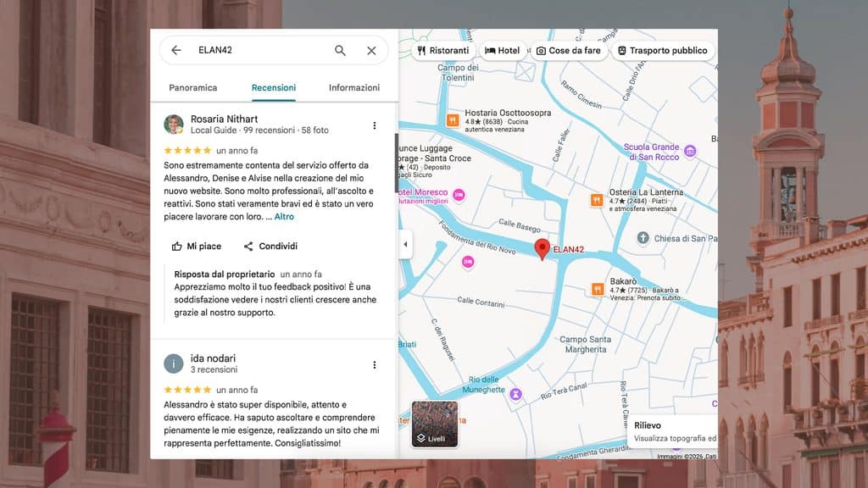868x488 pixels.
Task: Open the Informazioni tab
Action: pyautogui.click(x=354, y=87)
